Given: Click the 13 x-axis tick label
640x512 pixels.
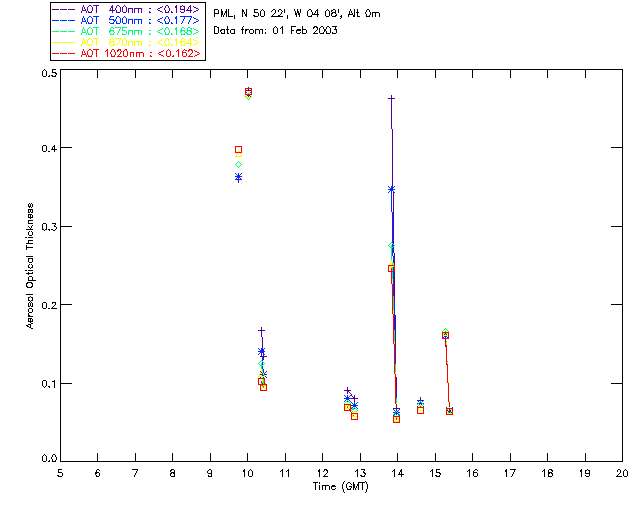Looking at the screenshot, I should click(x=360, y=473).
